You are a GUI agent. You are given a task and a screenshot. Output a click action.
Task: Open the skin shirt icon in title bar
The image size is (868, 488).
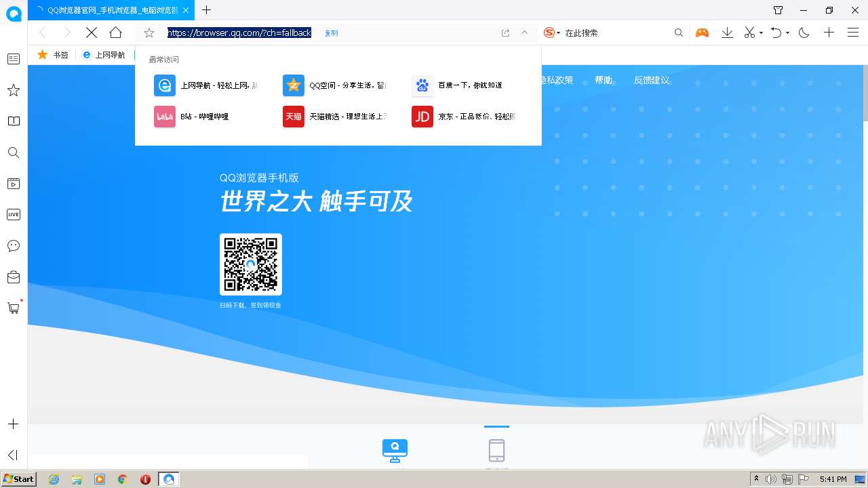coord(778,10)
